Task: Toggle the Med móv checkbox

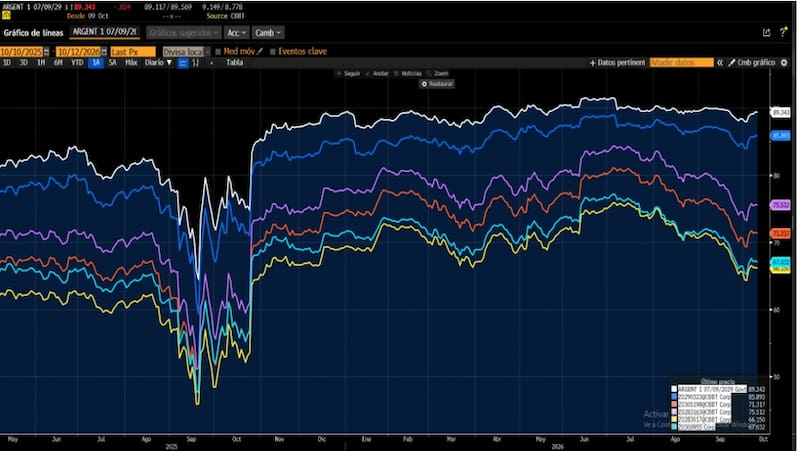Action: tap(218, 52)
